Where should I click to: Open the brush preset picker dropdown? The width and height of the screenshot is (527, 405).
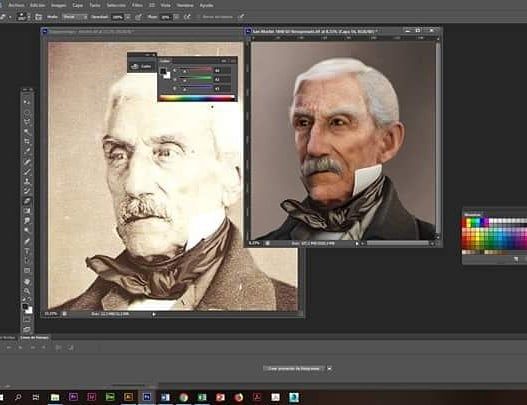click(x=29, y=17)
